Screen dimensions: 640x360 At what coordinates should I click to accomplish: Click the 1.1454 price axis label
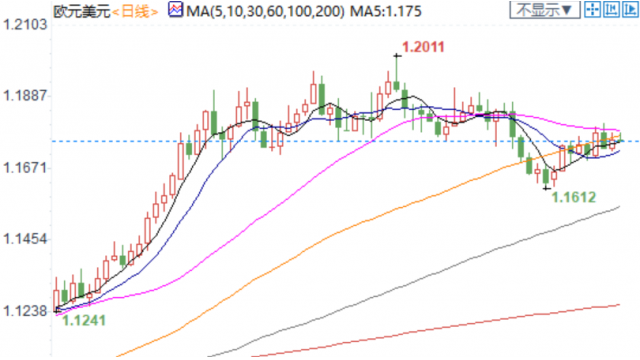(x=25, y=239)
